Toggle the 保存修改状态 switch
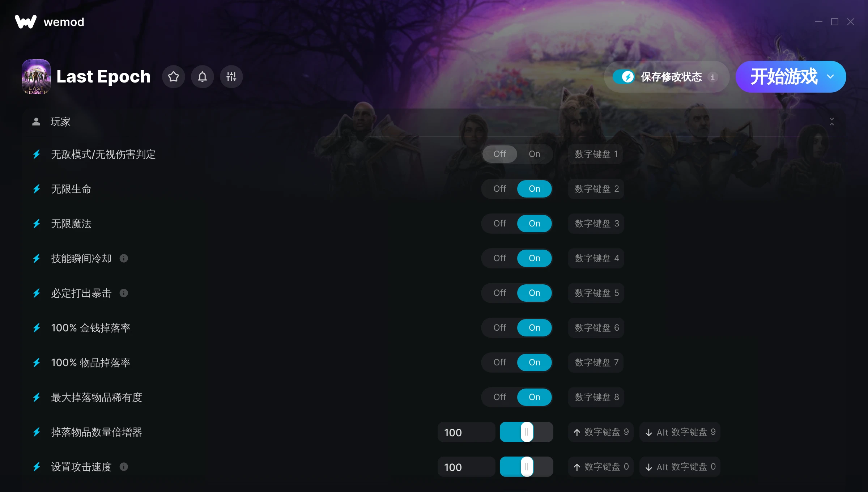868x492 pixels. [x=624, y=77]
